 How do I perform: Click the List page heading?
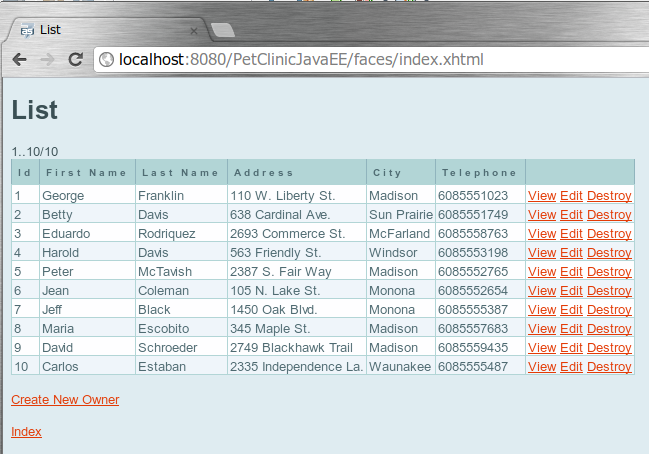[35, 110]
